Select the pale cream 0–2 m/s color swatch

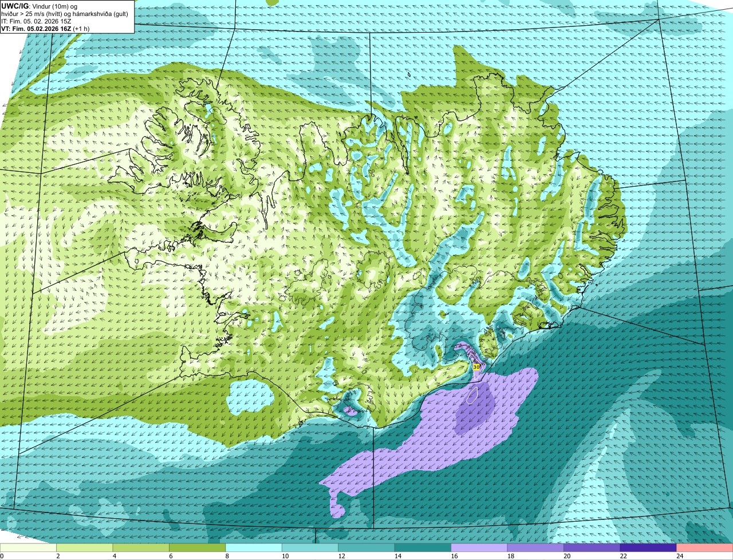(29, 548)
